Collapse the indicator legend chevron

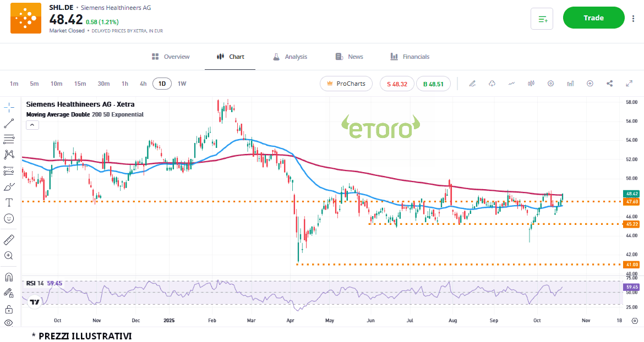tap(32, 125)
